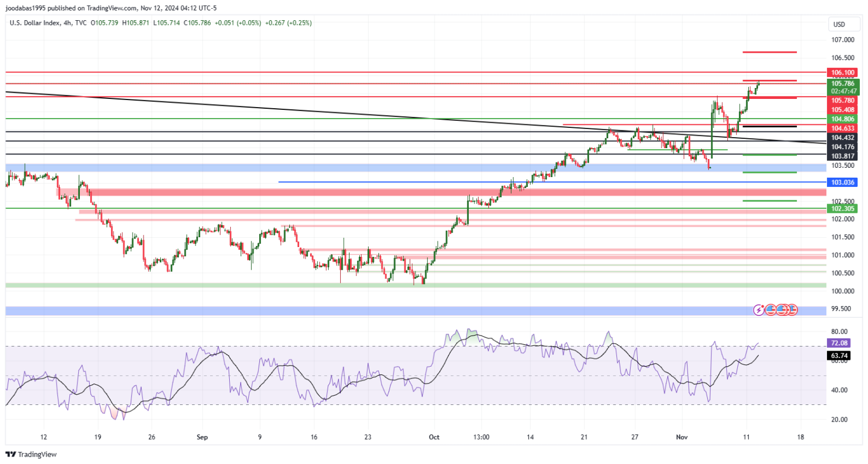Click the countdown timer 02:47:47
The image size is (868, 464).
click(x=843, y=91)
